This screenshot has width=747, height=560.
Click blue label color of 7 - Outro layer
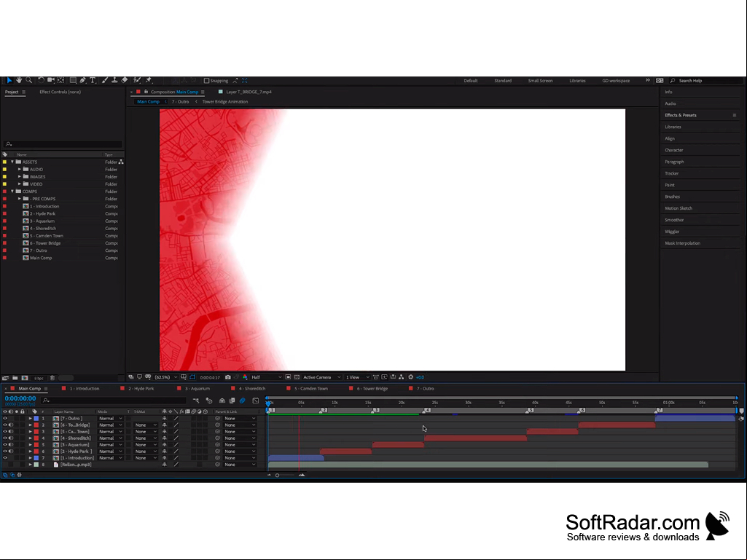[x=36, y=419]
